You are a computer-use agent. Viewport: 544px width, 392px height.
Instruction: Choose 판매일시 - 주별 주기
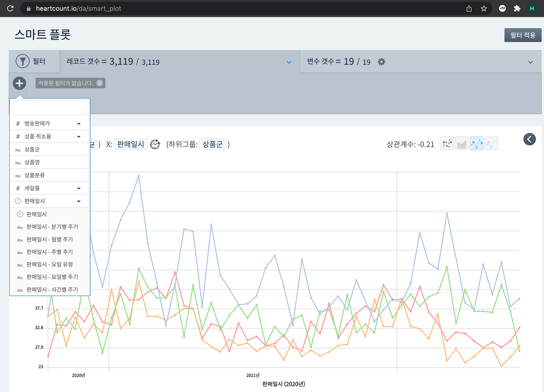pyautogui.click(x=50, y=252)
